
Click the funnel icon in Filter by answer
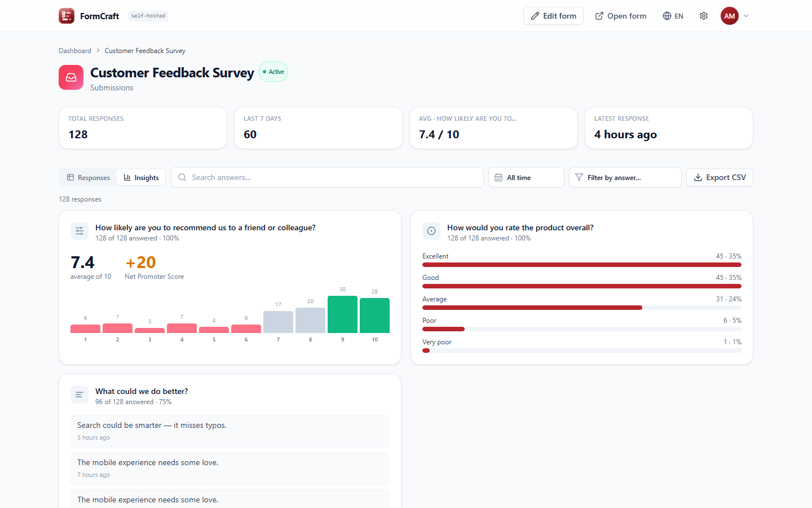(x=579, y=177)
